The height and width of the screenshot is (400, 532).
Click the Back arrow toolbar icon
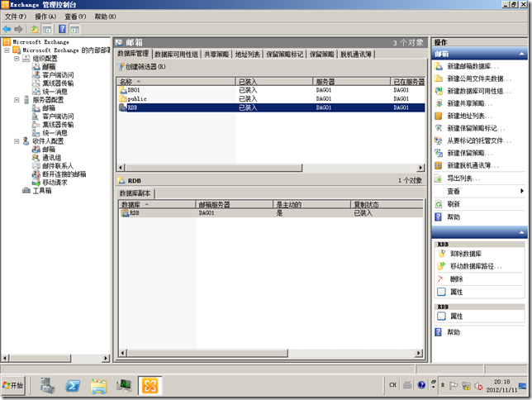tap(7, 29)
